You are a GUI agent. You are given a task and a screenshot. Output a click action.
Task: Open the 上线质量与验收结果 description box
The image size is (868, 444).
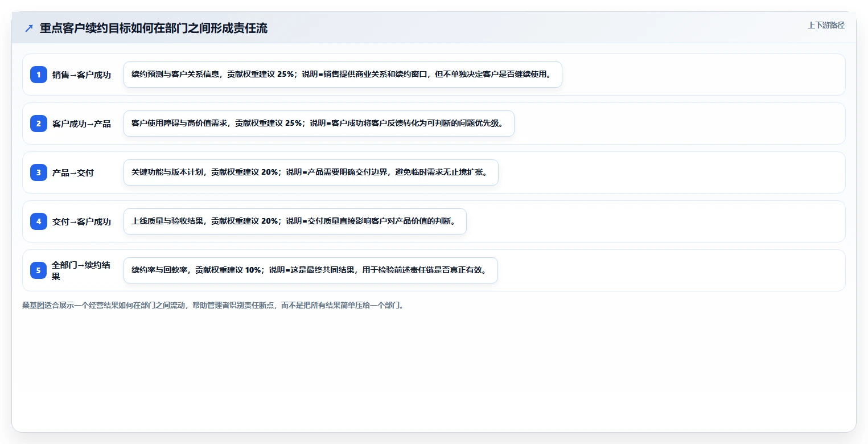click(295, 221)
